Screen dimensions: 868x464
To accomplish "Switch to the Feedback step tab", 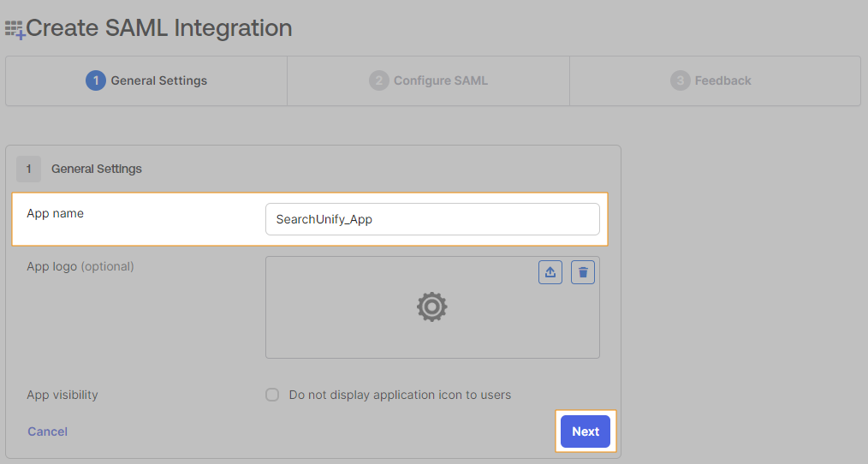I will point(722,80).
